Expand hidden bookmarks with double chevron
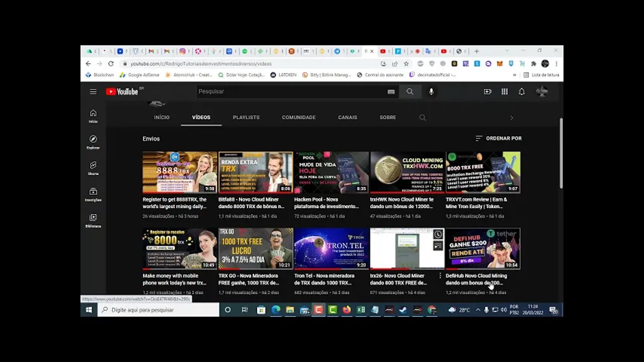644x362 pixels. point(514,75)
